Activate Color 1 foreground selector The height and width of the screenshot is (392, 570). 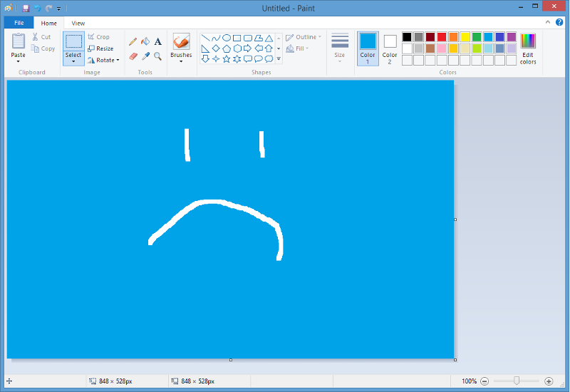click(368, 48)
